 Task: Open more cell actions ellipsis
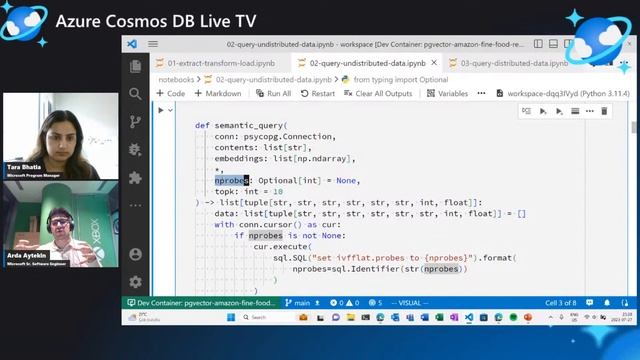[590, 111]
